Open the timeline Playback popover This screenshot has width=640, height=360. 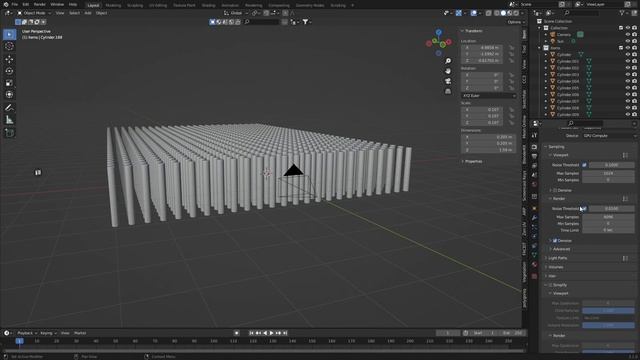pyautogui.click(x=27, y=333)
